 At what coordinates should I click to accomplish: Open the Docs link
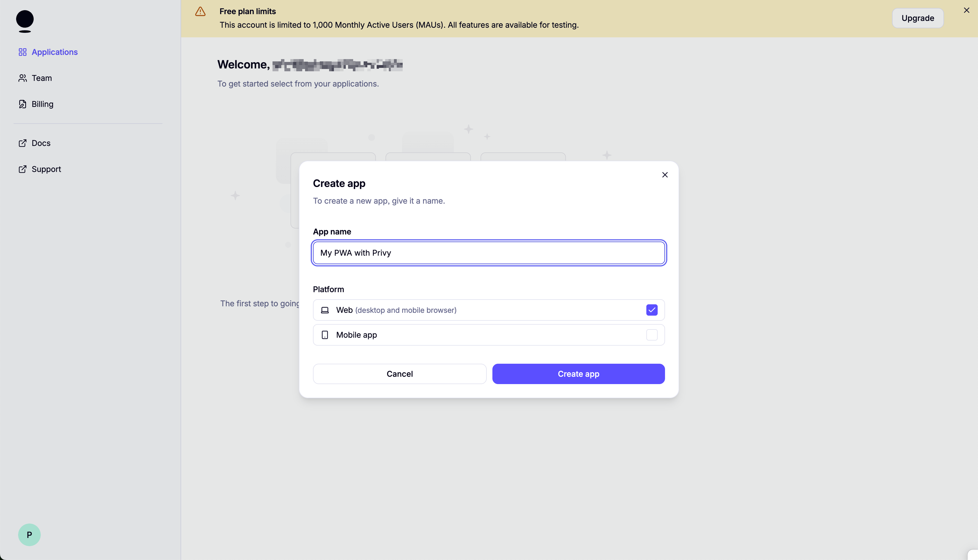41,143
